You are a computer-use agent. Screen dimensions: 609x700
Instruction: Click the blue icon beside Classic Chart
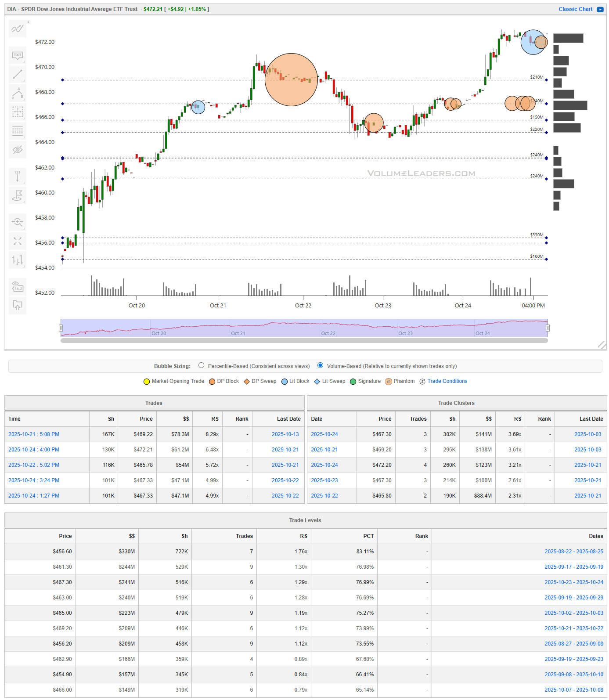tap(600, 9)
